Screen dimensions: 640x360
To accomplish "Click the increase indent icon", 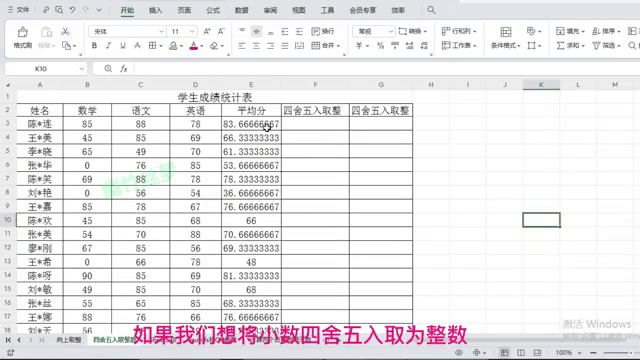I will (299, 31).
